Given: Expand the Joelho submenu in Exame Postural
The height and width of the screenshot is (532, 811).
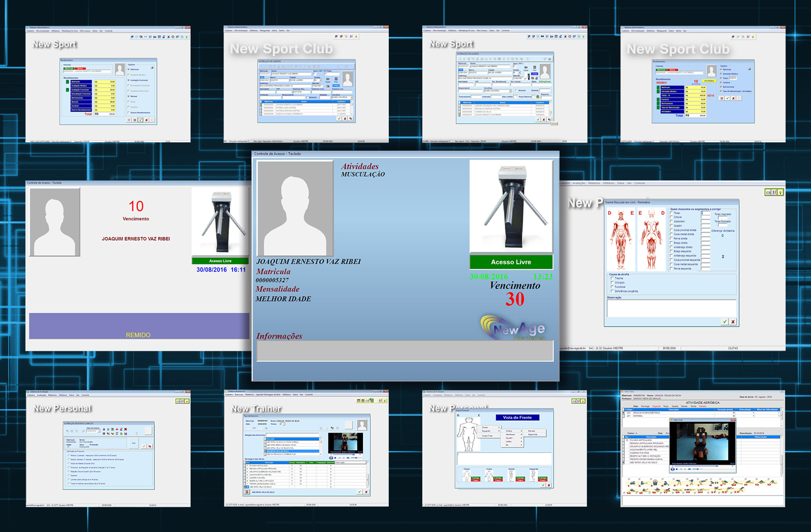Looking at the screenshot, I should click(x=512, y=441).
